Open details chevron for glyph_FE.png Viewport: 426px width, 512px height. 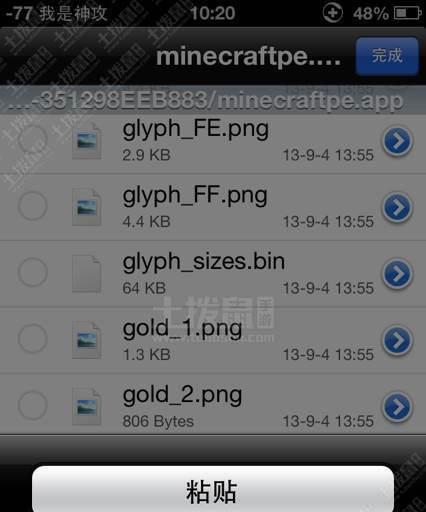[x=397, y=141]
